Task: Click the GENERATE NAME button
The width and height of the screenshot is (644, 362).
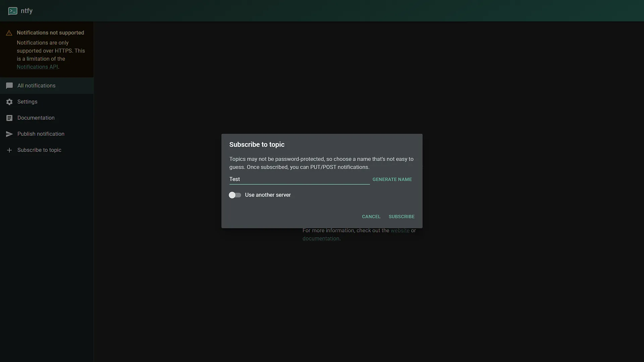Action: pyautogui.click(x=392, y=179)
